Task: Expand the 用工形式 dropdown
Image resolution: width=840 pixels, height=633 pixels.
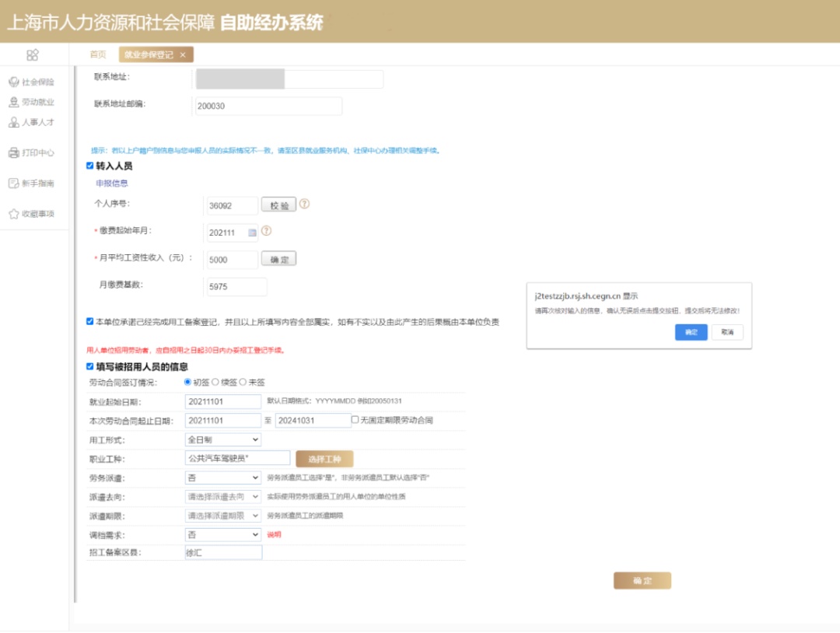Action: [x=223, y=439]
